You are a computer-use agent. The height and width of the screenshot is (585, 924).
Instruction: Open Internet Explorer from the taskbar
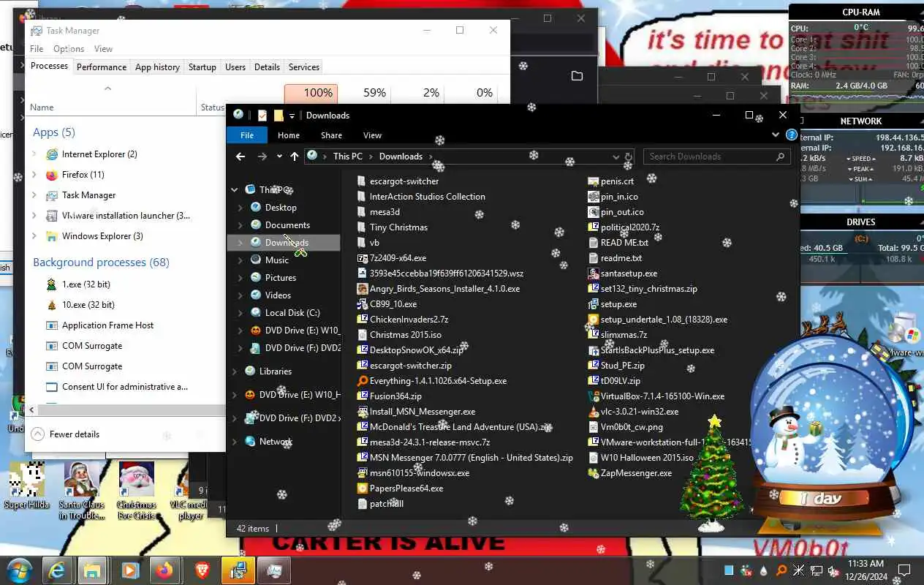pos(55,570)
